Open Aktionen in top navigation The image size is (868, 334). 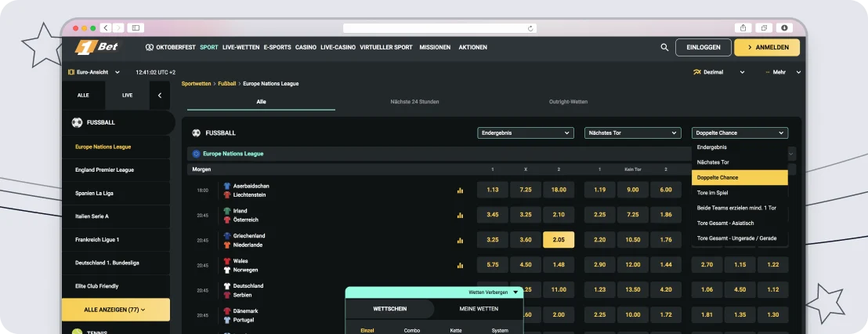click(x=472, y=48)
